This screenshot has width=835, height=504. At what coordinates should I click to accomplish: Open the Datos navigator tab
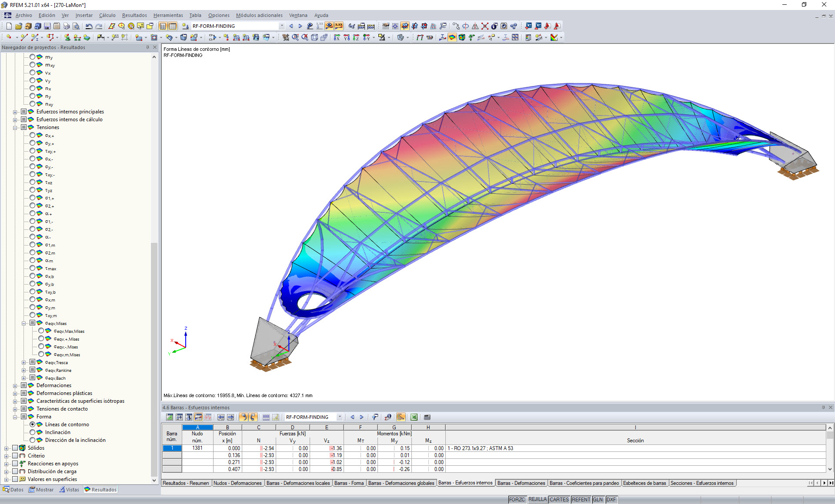click(x=13, y=490)
